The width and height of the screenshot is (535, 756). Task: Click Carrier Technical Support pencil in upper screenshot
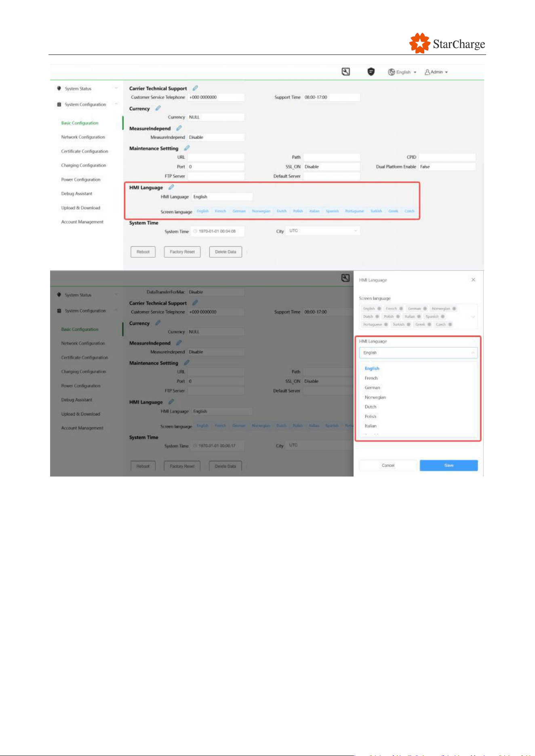coord(195,88)
